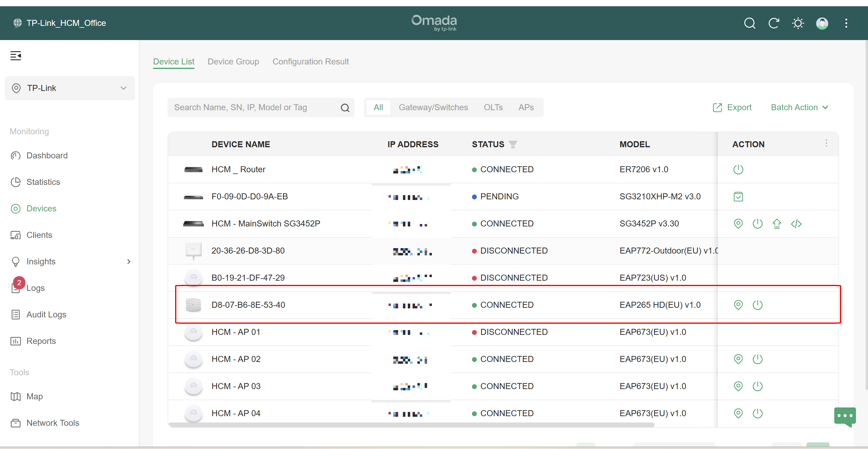Adopt the pending F0-09-0D-D0-9A-EB switch

(x=738, y=197)
